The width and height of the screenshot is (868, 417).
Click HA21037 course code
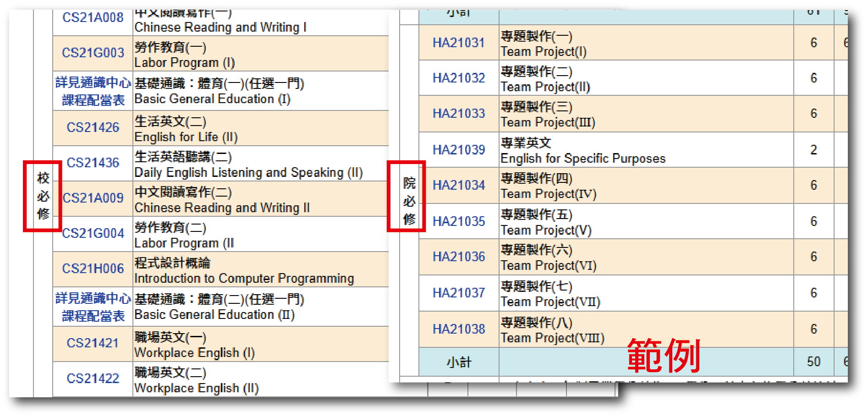click(x=458, y=292)
